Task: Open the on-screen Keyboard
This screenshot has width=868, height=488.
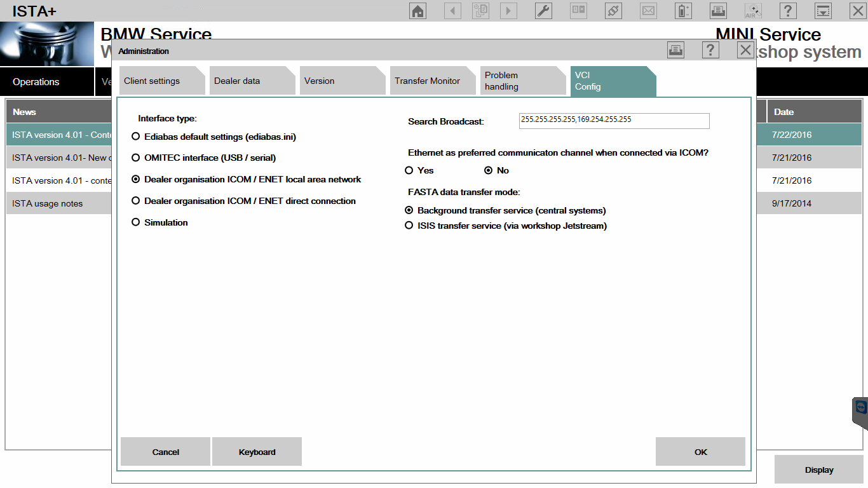Action: [x=257, y=451]
